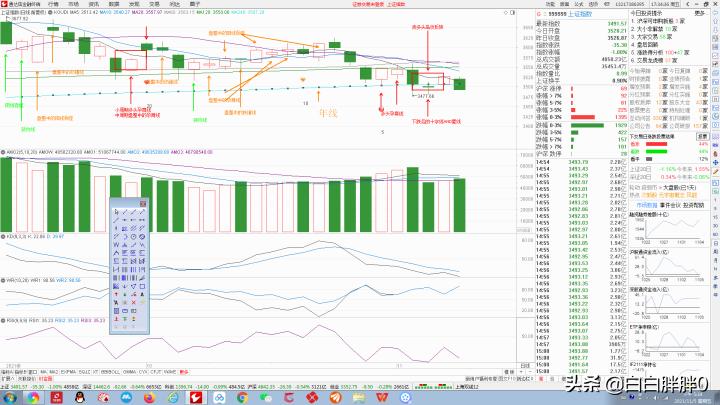
Task: Click 更多 in today's investment hints
Action: (700, 13)
